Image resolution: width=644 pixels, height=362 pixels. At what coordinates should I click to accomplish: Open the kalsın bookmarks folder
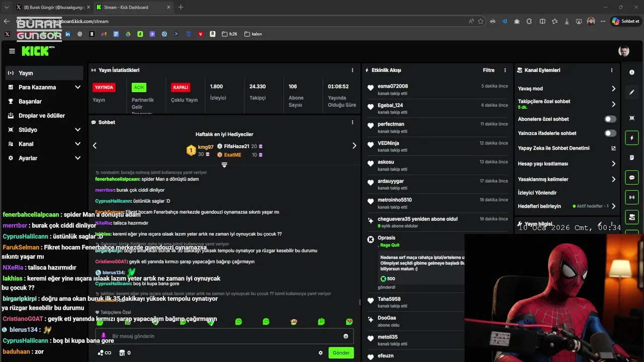253,34
